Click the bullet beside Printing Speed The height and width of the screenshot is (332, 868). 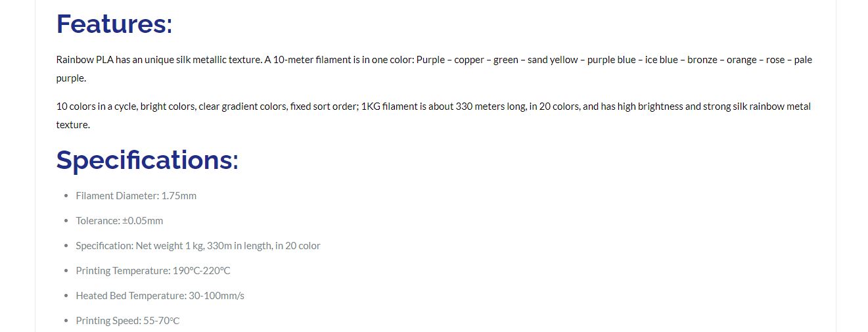coord(66,321)
